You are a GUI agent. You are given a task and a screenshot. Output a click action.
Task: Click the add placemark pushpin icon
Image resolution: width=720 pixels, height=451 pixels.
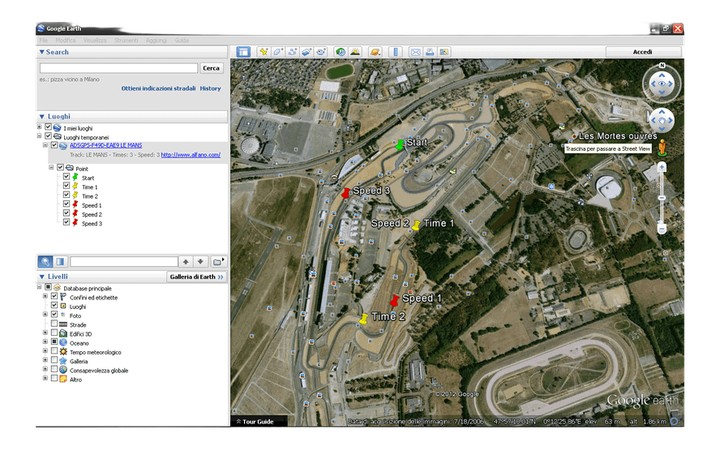264,51
